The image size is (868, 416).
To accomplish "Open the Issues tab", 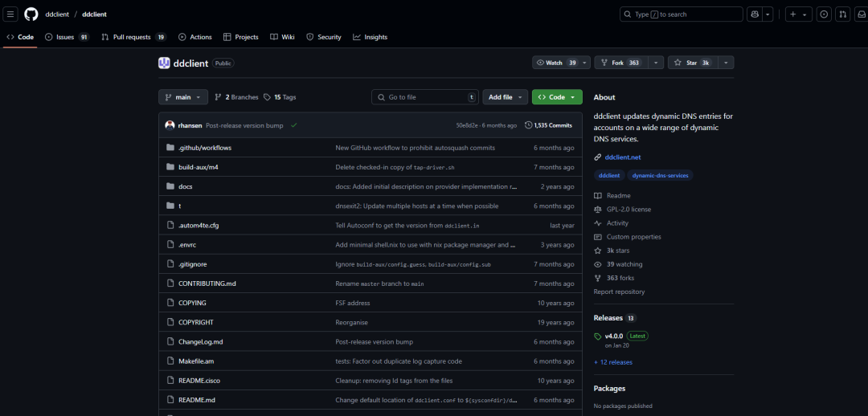I will pyautogui.click(x=67, y=37).
